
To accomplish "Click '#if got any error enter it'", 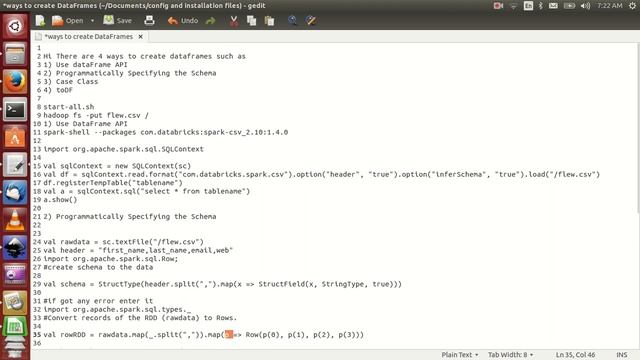I will click(98, 301).
